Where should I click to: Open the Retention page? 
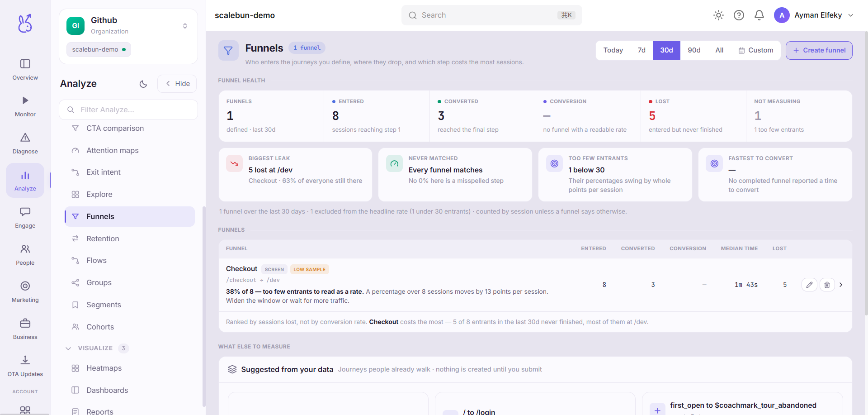click(130, 239)
